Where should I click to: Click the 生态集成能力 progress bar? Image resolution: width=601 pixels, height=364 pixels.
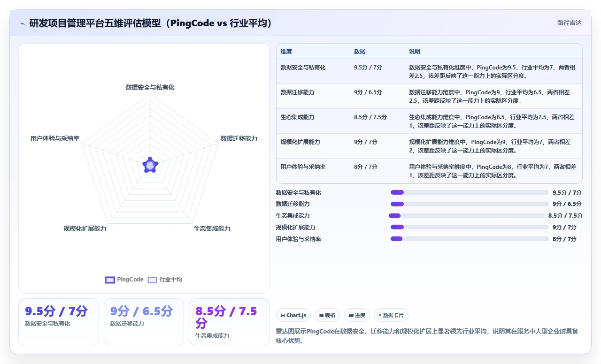467,216
